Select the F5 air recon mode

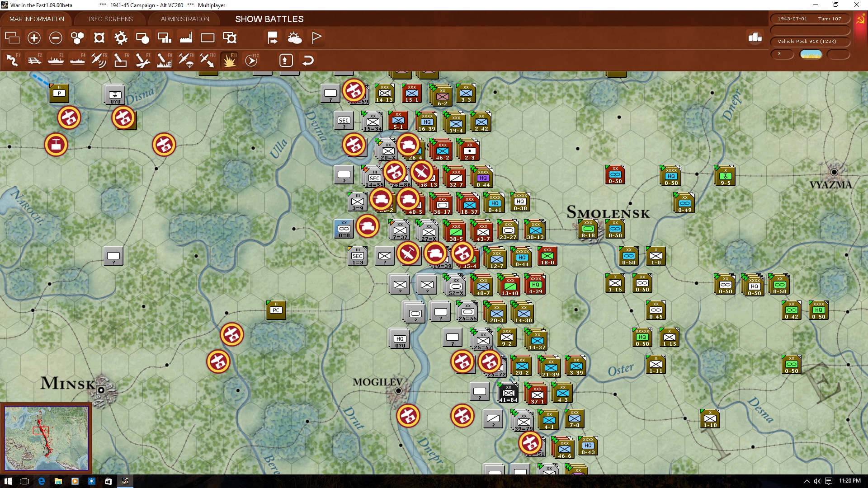pyautogui.click(x=99, y=60)
